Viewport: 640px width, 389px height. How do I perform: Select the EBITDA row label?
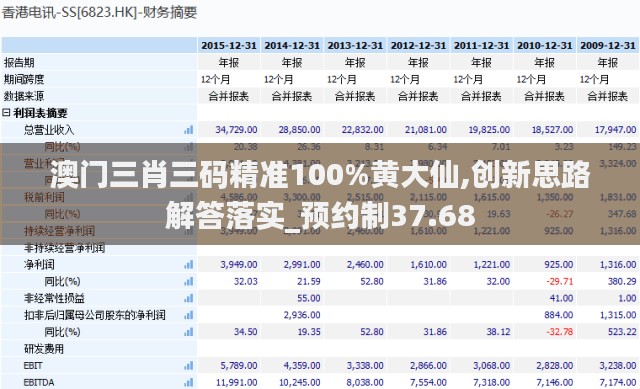[39, 382]
